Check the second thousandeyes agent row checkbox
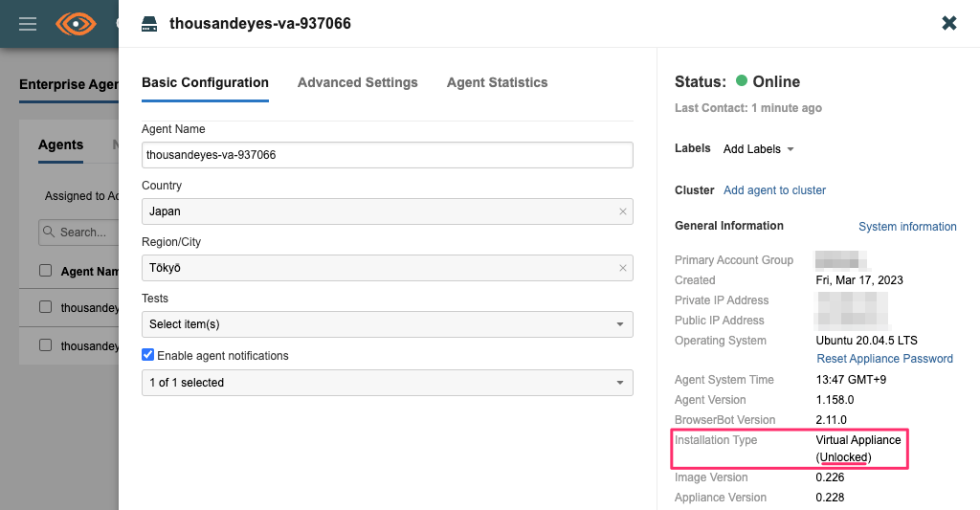 pos(46,345)
